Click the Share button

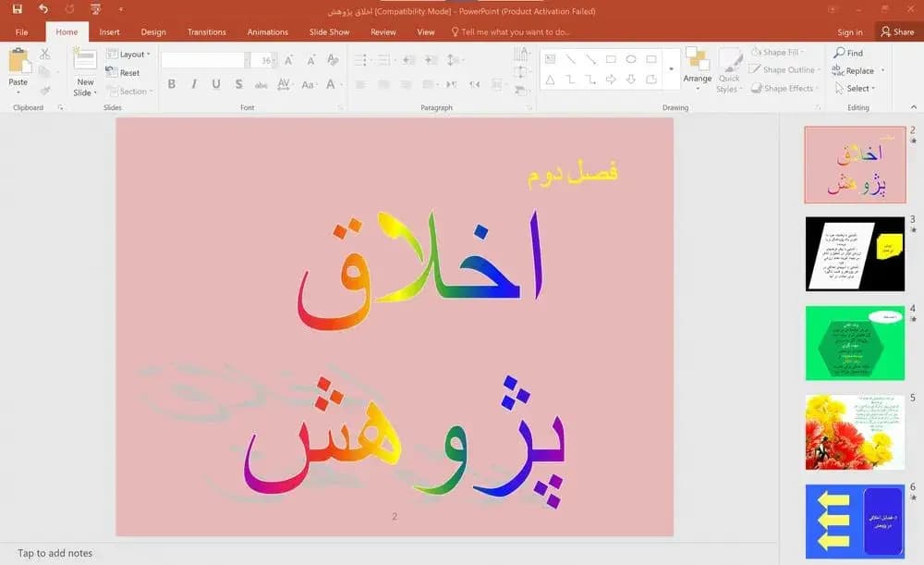click(x=897, y=31)
